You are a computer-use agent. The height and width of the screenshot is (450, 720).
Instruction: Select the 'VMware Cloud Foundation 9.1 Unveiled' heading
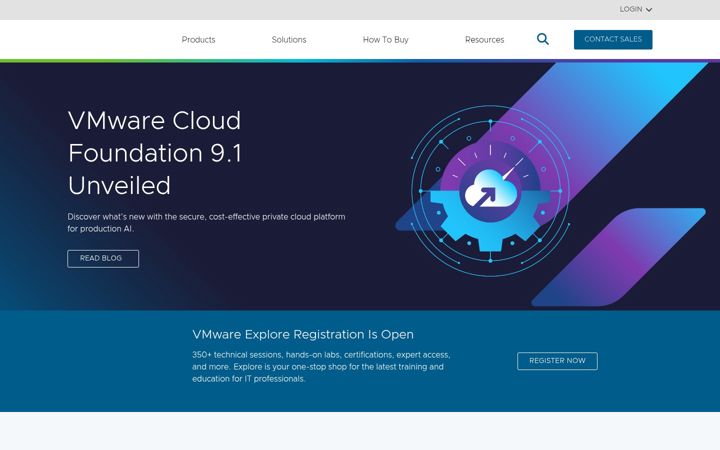click(155, 153)
